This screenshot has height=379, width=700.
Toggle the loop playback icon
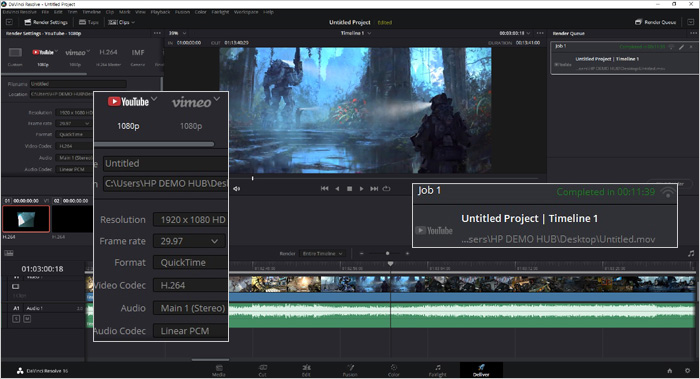(387, 189)
